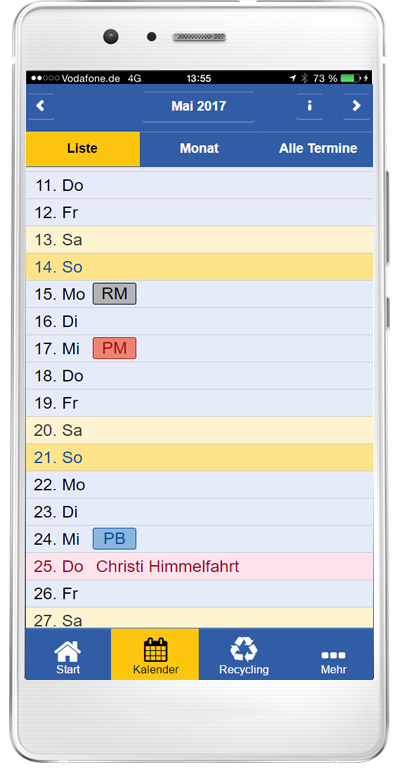Switch to the Alle Termine tab
This screenshot has width=397, height=772.
click(x=318, y=149)
